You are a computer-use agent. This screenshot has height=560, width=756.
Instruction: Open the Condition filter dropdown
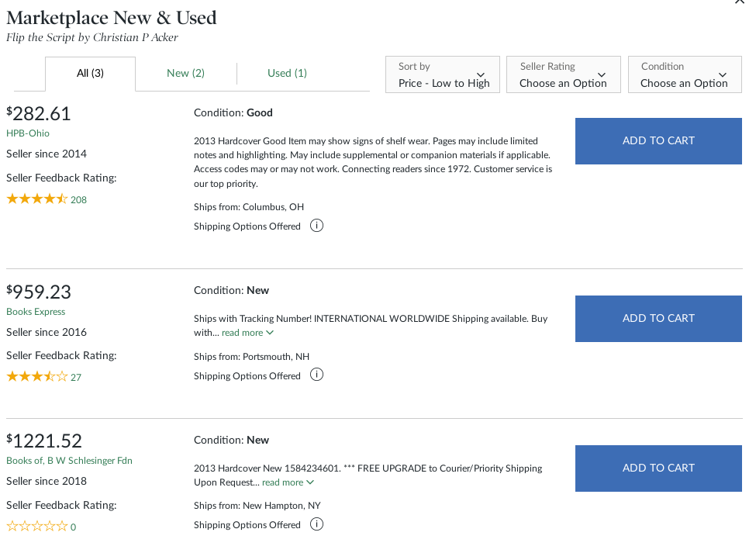685,75
